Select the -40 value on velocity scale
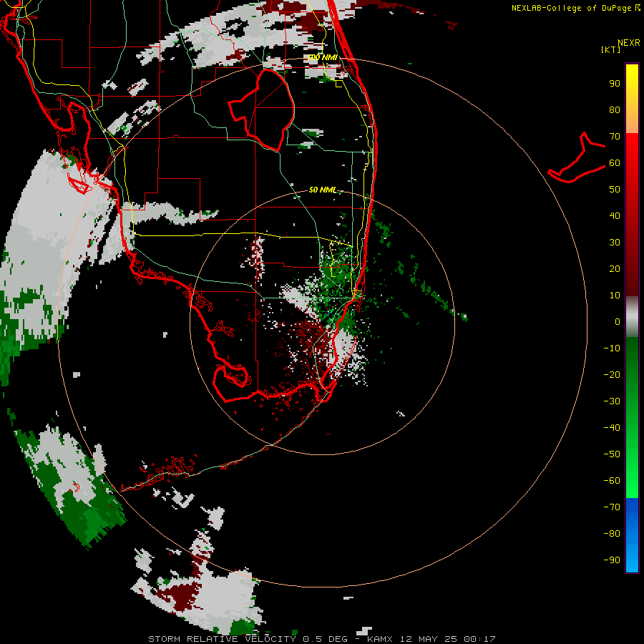Viewport: 644px width, 644px height. (612, 428)
